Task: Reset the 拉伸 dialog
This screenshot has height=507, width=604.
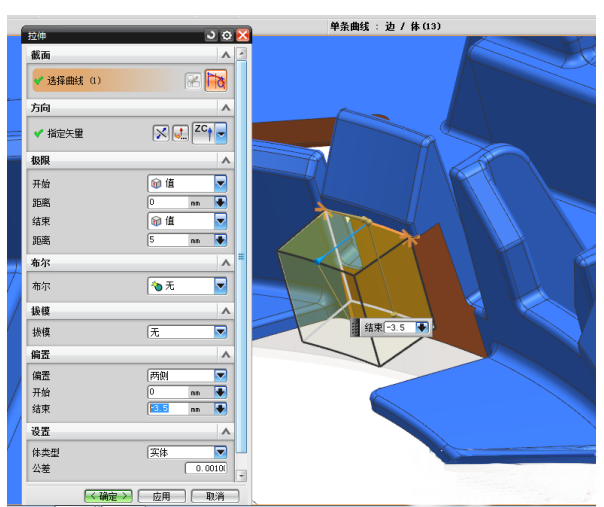Action: [211, 35]
